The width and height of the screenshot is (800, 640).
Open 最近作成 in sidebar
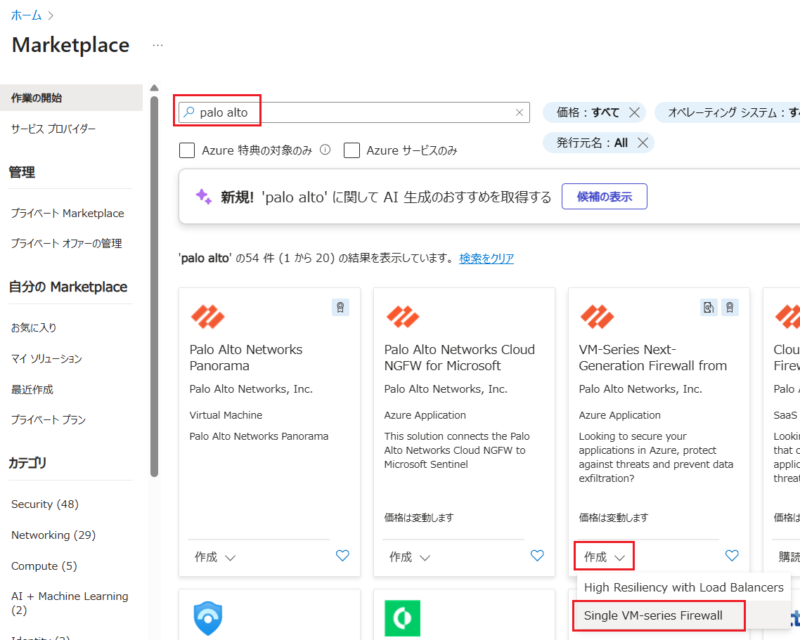32,389
